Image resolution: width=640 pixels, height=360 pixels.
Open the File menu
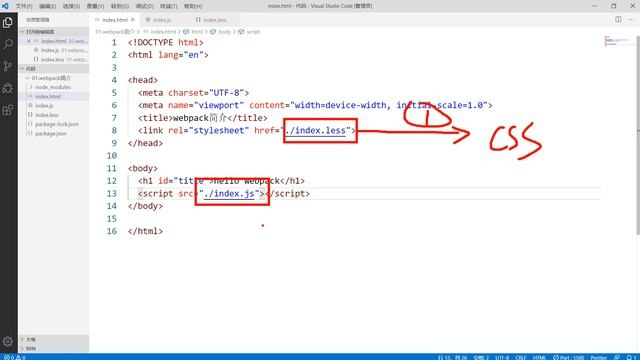24,6
